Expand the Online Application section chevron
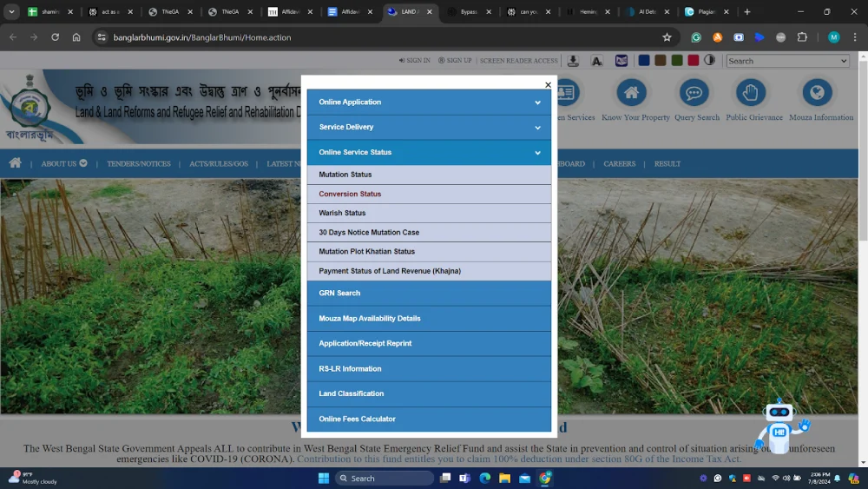 pyautogui.click(x=537, y=102)
